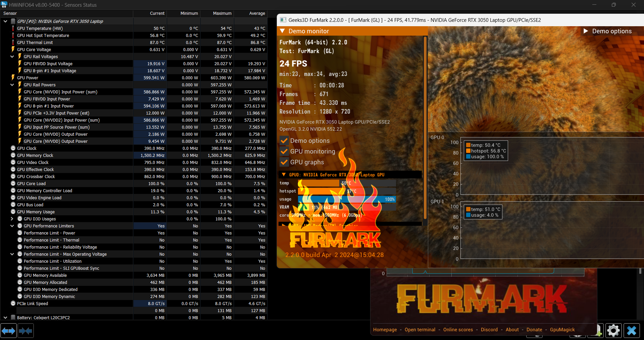Open HWiNFO settings gear button
Viewport: 644px width, 340px height.
tap(613, 331)
